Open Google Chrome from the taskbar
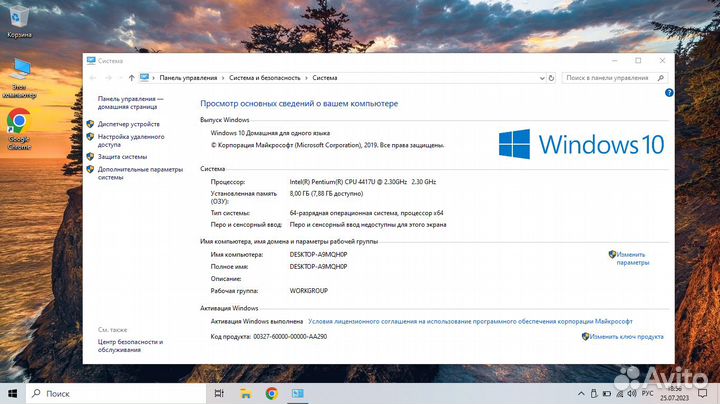The image size is (720, 404). (272, 393)
